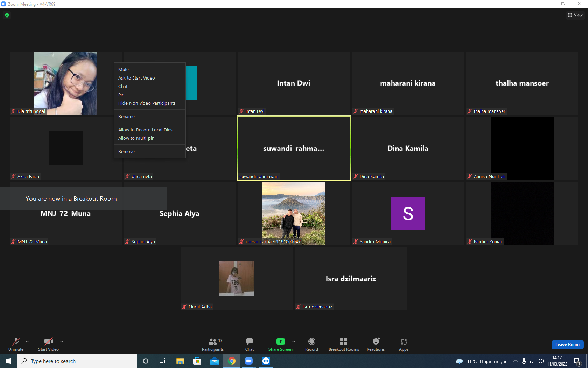Toggle Start Video on
Viewport: 588px width, 368px height.
coord(48,345)
